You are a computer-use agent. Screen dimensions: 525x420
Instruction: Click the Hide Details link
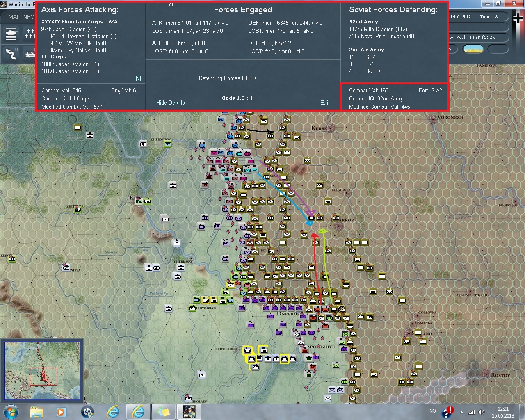click(170, 103)
